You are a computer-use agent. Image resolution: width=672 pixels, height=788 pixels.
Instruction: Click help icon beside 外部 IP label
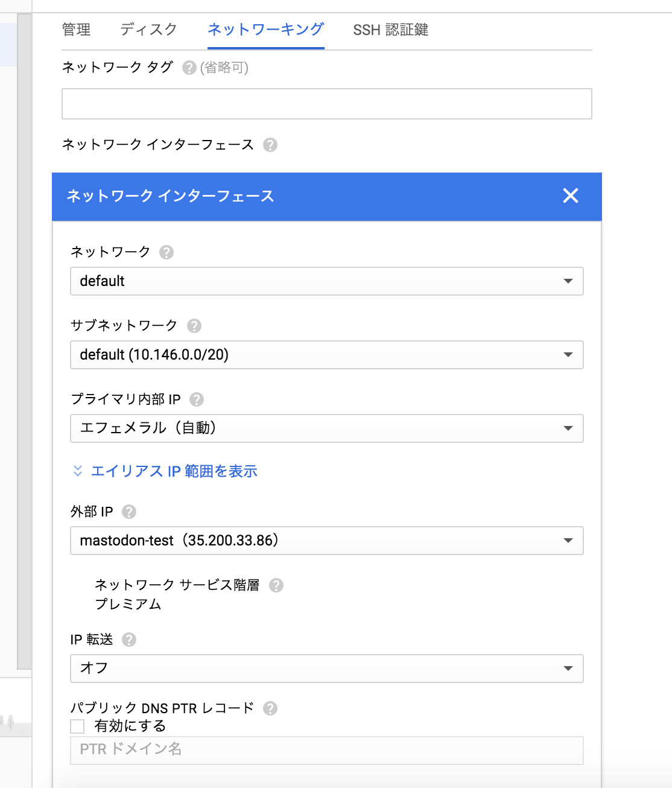[x=129, y=512]
